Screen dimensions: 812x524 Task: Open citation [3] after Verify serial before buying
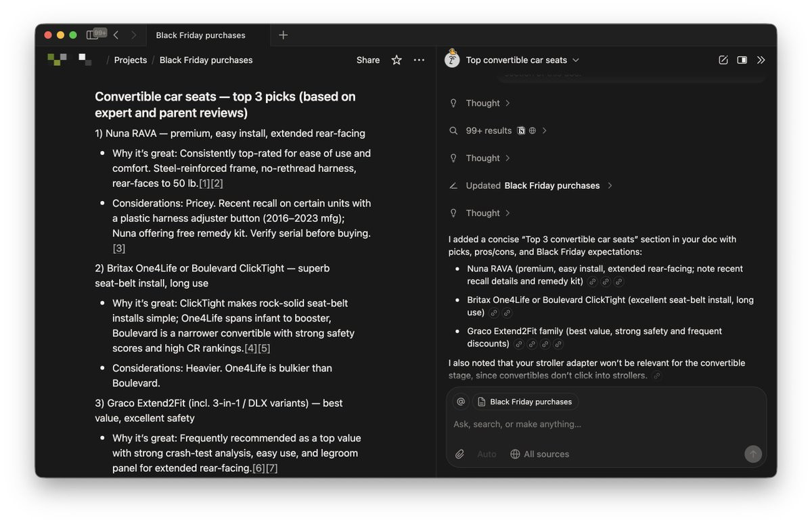[x=119, y=248]
